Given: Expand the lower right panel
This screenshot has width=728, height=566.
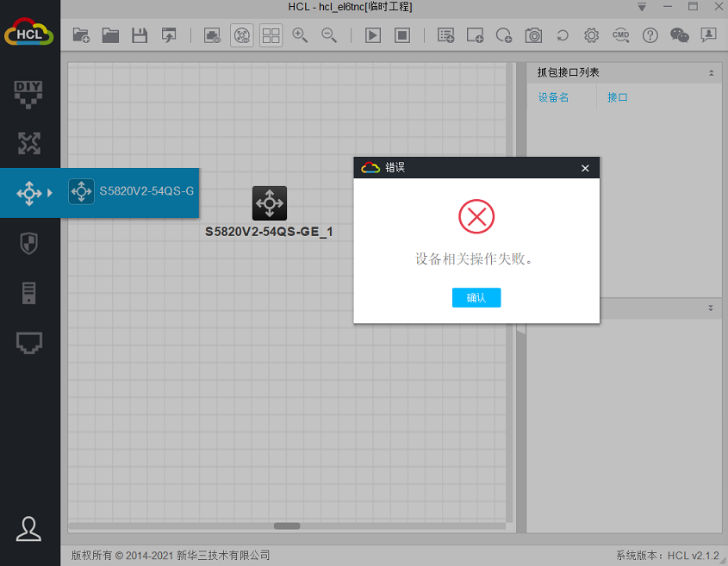Looking at the screenshot, I should click(711, 308).
